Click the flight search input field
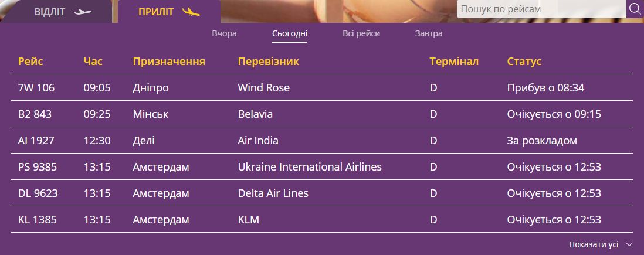 click(541, 9)
